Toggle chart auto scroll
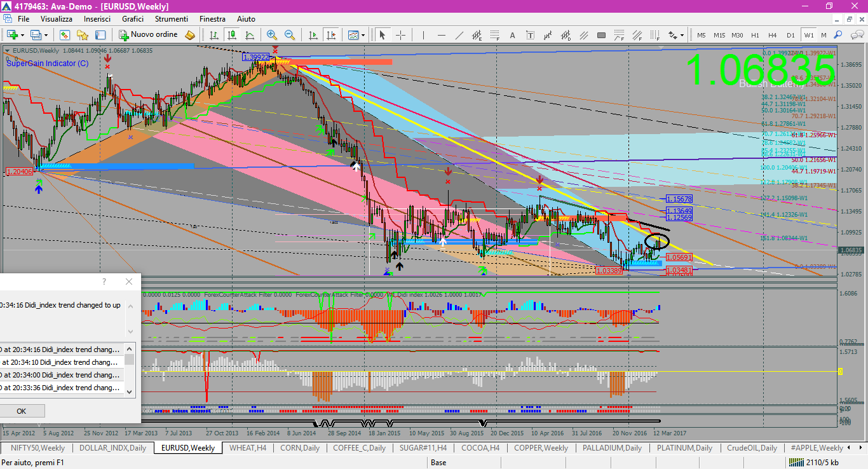Viewport: 868px width, 469px height. 313,35
